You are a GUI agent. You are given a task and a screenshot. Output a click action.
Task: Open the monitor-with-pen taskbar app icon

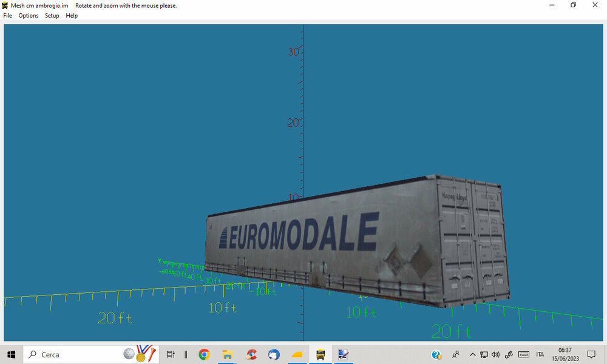point(343,354)
